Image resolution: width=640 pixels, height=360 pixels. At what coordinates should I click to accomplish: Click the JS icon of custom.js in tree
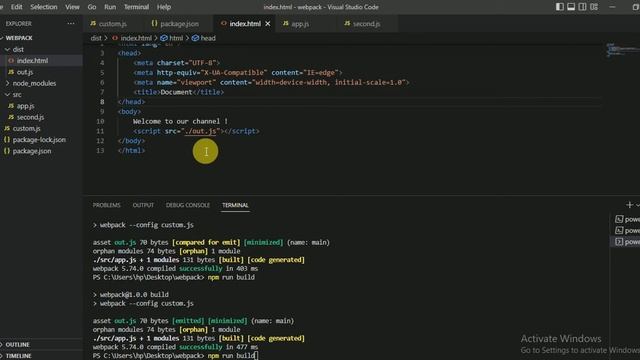click(7, 129)
